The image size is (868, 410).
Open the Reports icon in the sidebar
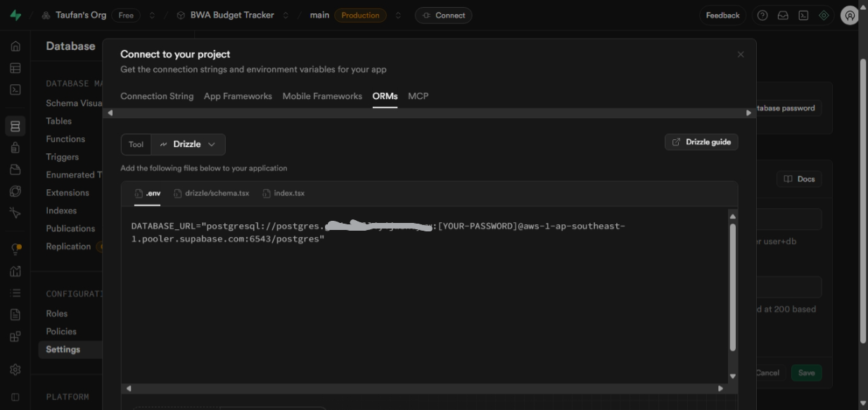click(15, 271)
